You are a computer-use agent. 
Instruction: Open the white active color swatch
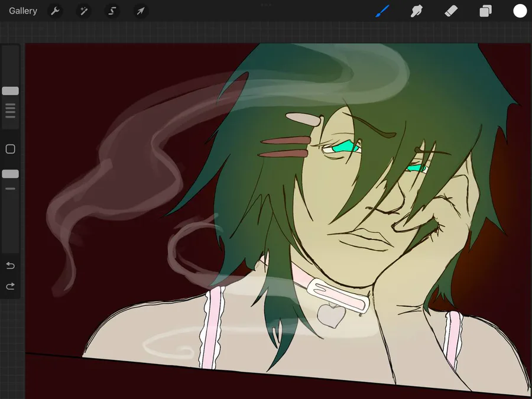(x=520, y=11)
